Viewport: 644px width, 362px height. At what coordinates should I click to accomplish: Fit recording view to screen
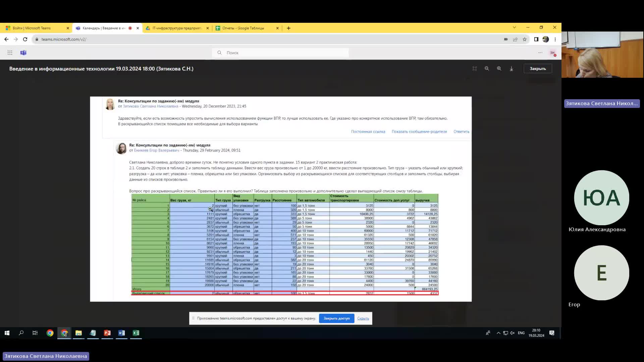[x=475, y=68]
